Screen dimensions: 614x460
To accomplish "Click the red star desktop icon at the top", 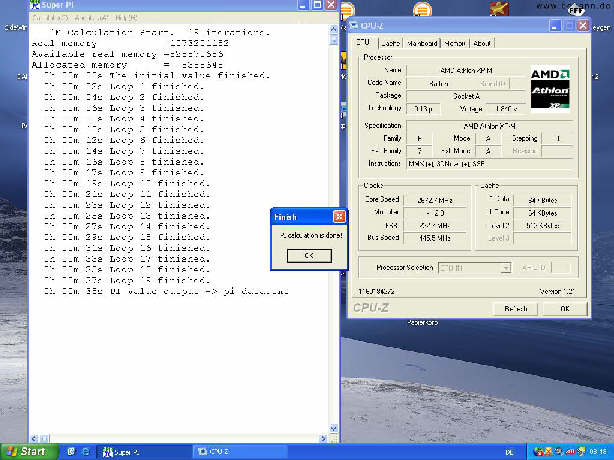I will (x=499, y=9).
